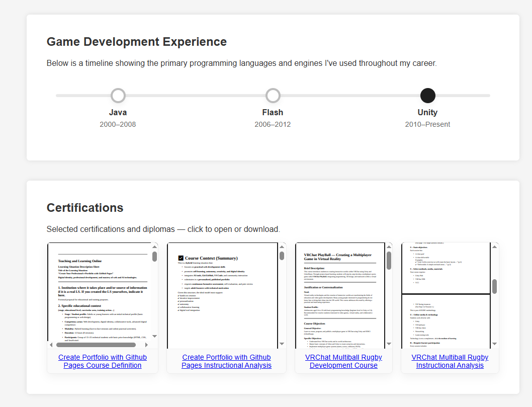Click scroll-down arrow in fourth certificate preview
The height and width of the screenshot is (407, 532).
[x=495, y=344]
